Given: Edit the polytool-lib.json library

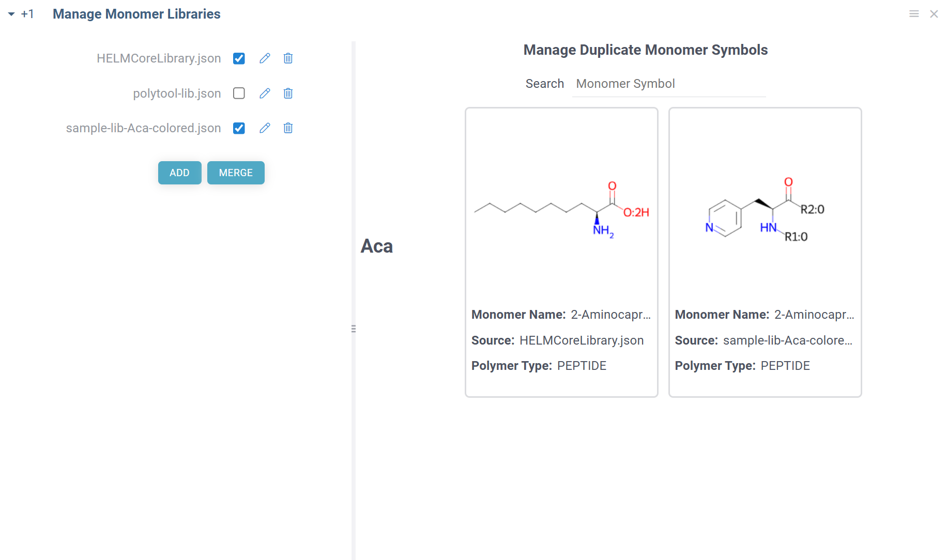Looking at the screenshot, I should (x=265, y=93).
